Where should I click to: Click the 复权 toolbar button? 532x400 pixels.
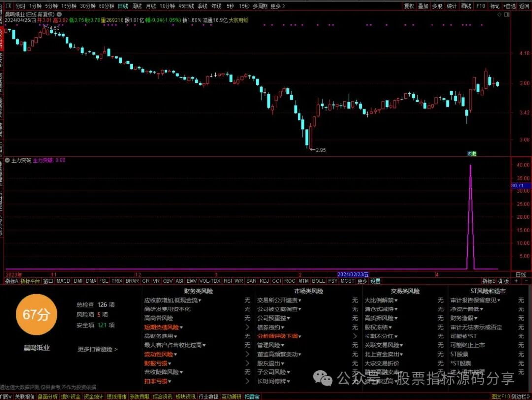(x=409, y=6)
